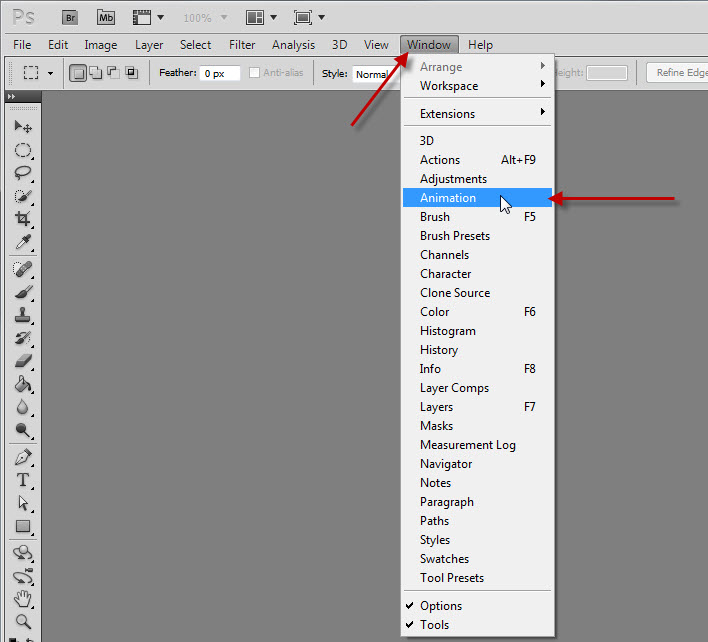Open the File menu
708x642 pixels.
(22, 45)
